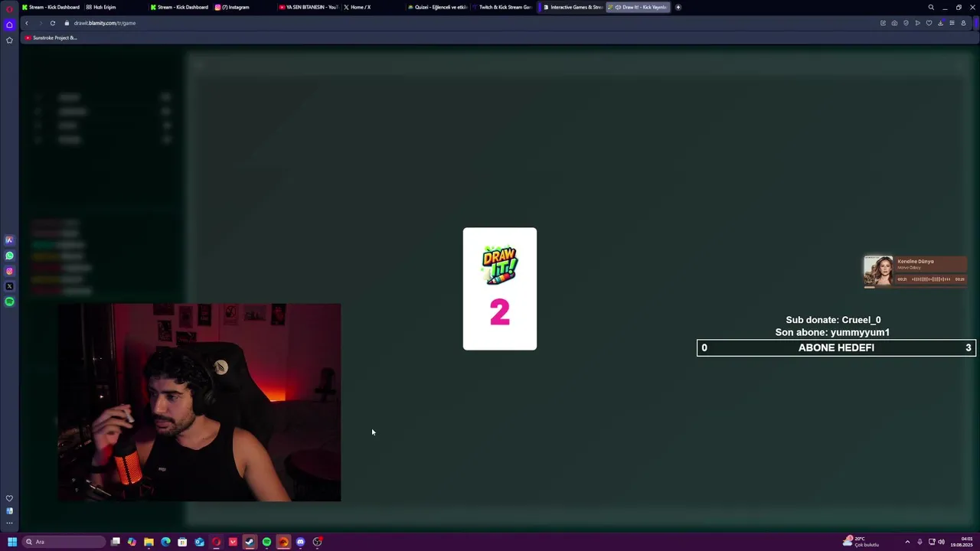This screenshot has width=980, height=551.
Task: Open File Explorer from the taskbar
Action: pyautogui.click(x=149, y=542)
